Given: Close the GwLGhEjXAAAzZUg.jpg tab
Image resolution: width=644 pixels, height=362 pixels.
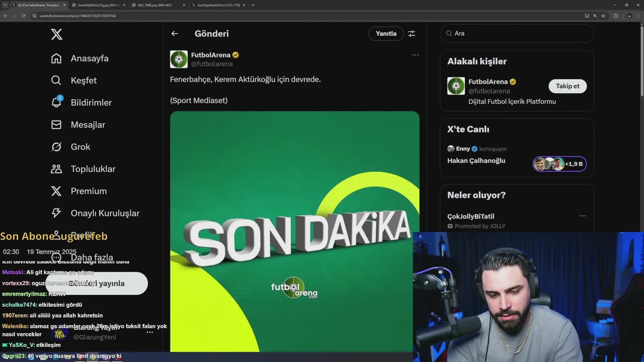Looking at the screenshot, I should [x=124, y=5].
